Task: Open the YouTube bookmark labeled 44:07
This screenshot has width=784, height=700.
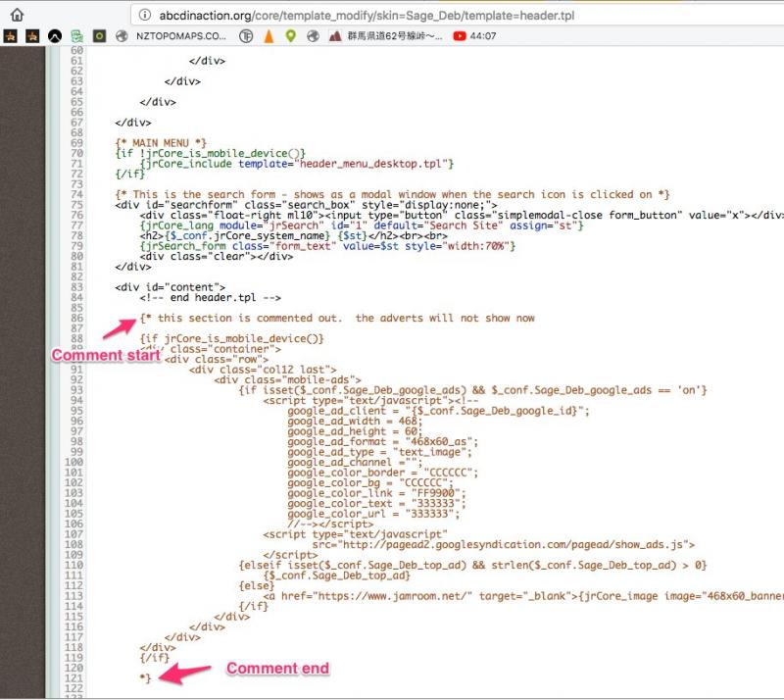Action: [474, 36]
